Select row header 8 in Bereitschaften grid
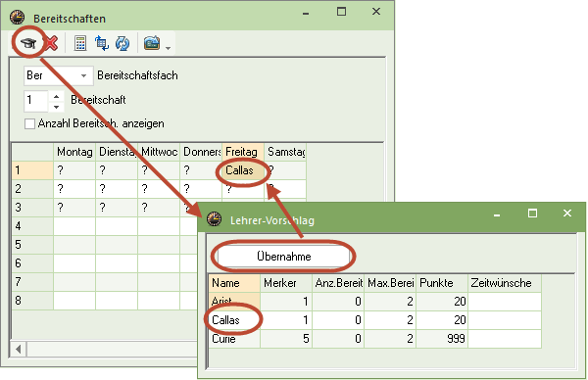Screen dimensions: 588x380 (32, 300)
